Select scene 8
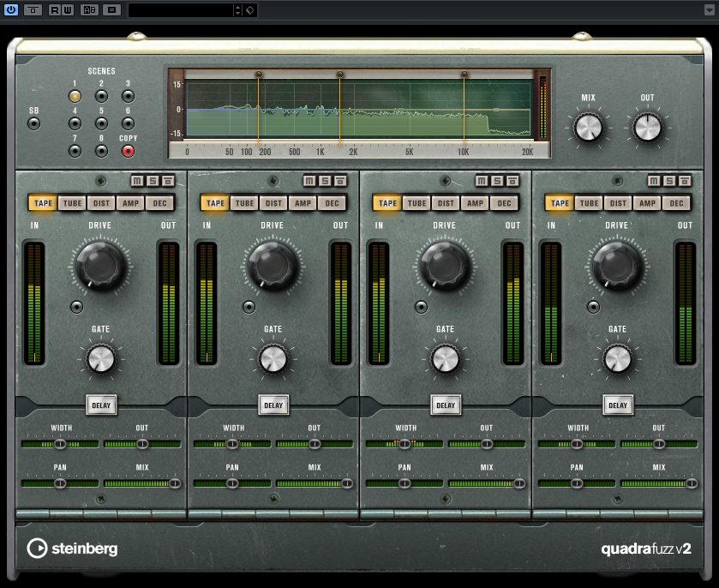Screen dimensions: 719x588 point(101,151)
